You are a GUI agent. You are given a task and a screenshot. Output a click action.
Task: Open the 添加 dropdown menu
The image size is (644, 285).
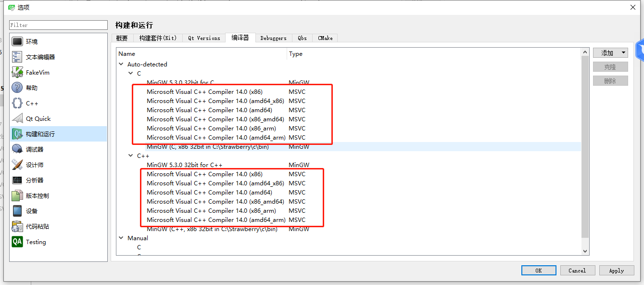pos(610,52)
